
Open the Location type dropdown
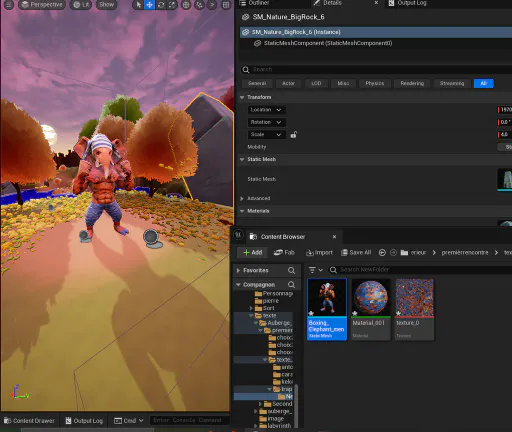tap(266, 110)
